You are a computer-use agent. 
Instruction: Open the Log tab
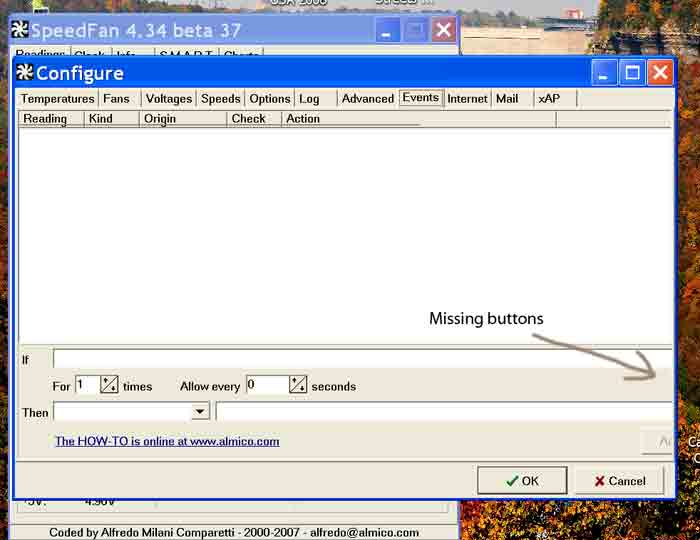(315, 99)
